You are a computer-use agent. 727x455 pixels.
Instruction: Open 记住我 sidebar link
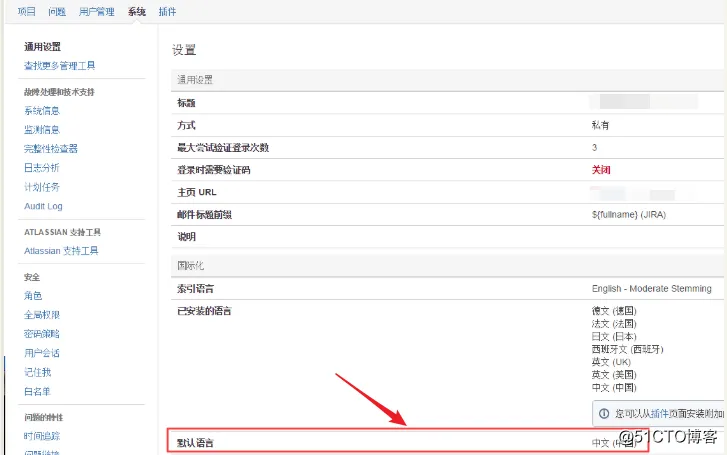[38, 372]
